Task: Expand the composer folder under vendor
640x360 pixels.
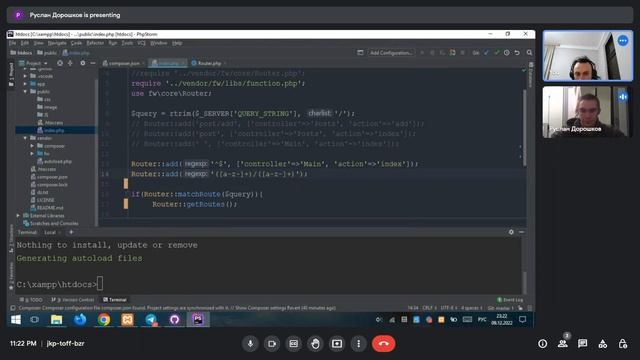Action: (32, 146)
